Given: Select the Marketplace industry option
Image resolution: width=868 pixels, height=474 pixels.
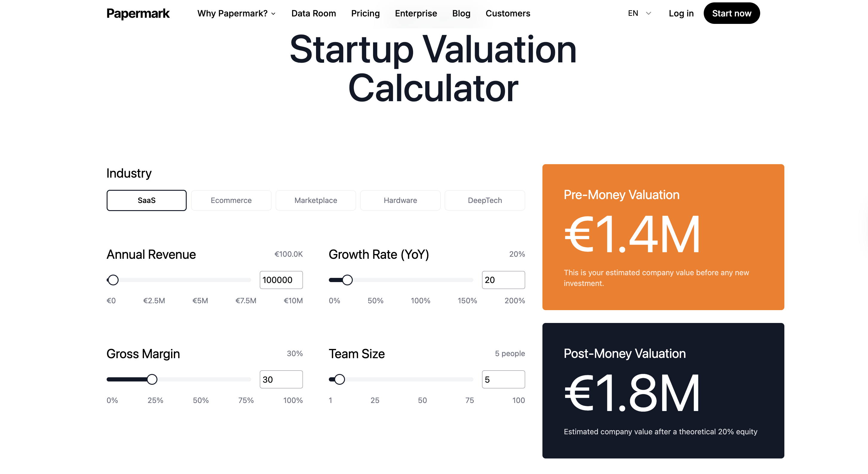Looking at the screenshot, I should click(316, 200).
